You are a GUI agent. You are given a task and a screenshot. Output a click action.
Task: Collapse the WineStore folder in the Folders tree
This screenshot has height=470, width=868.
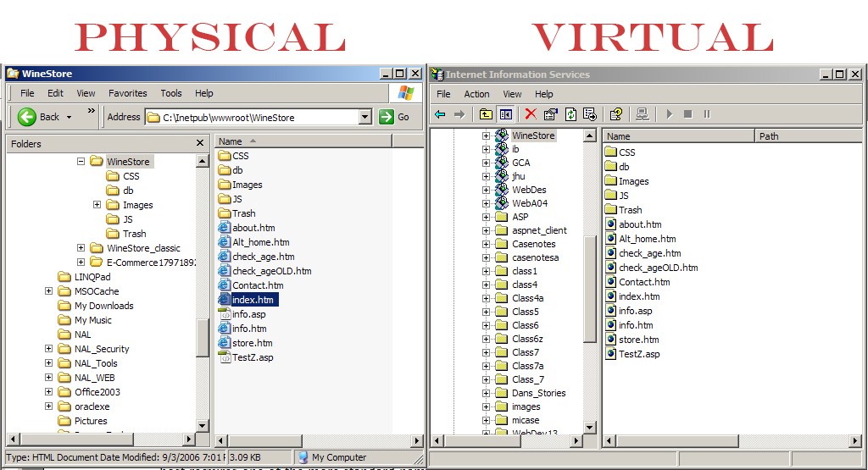pyautogui.click(x=81, y=162)
